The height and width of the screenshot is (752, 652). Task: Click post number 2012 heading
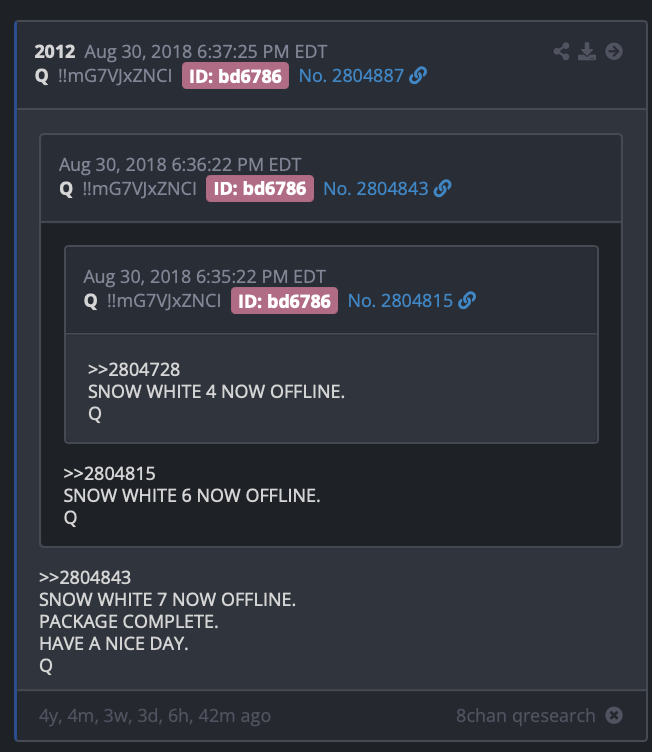tap(55, 51)
